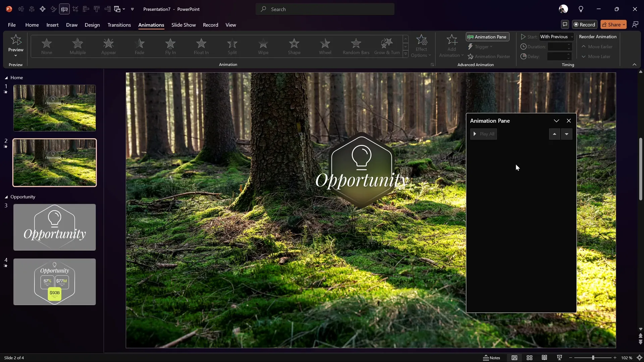Switch to the Home tab
The width and height of the screenshot is (644, 362).
coord(32,25)
